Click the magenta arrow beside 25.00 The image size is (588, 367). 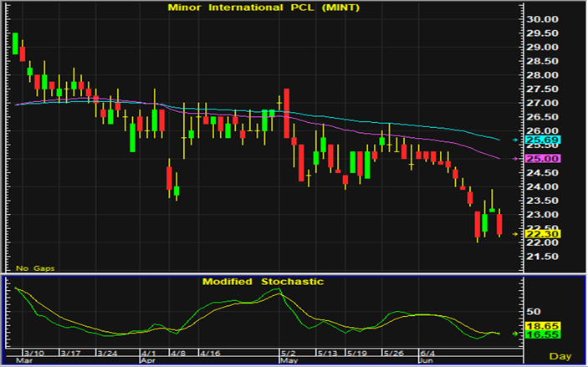pos(515,159)
